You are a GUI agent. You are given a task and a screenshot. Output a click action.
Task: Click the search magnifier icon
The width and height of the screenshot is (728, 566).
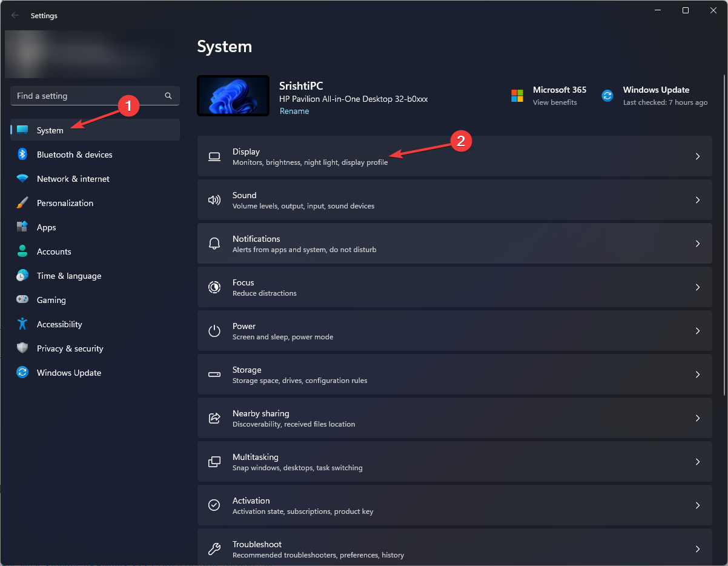(x=168, y=96)
